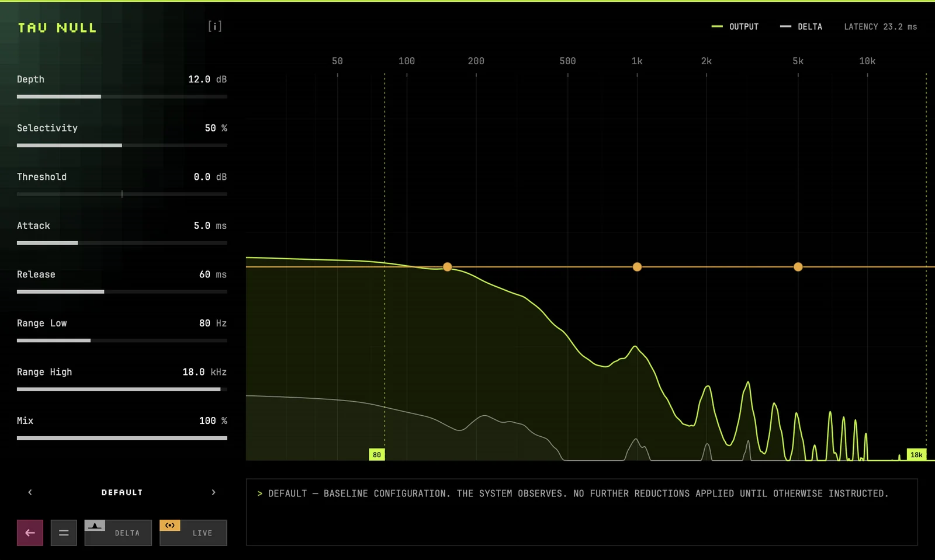Click the Range High slider

point(122,389)
